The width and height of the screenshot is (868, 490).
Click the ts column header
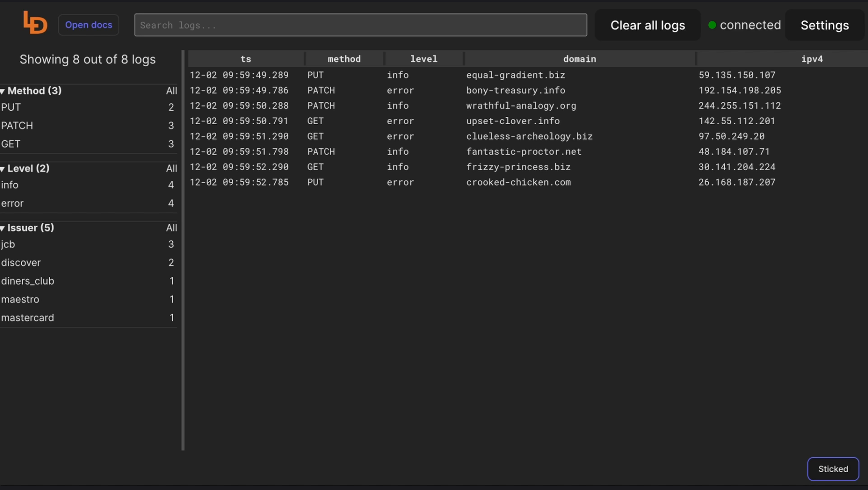[x=246, y=59]
